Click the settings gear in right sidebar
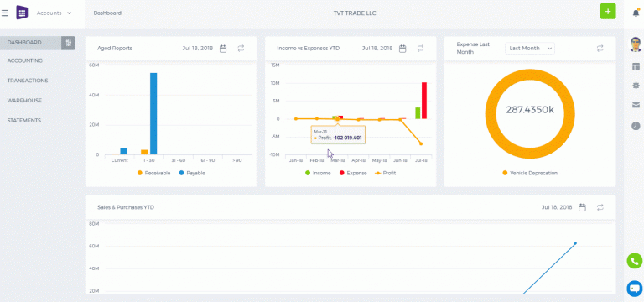This screenshot has width=644, height=302. click(636, 86)
